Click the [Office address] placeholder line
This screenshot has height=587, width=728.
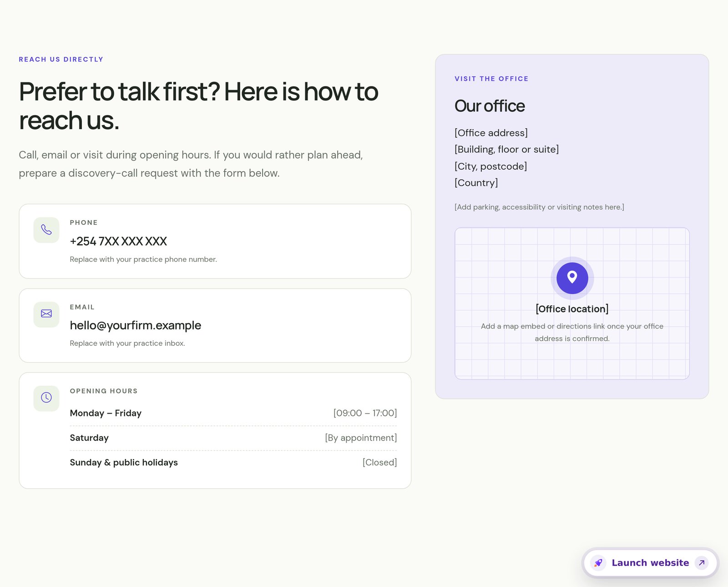click(x=491, y=133)
